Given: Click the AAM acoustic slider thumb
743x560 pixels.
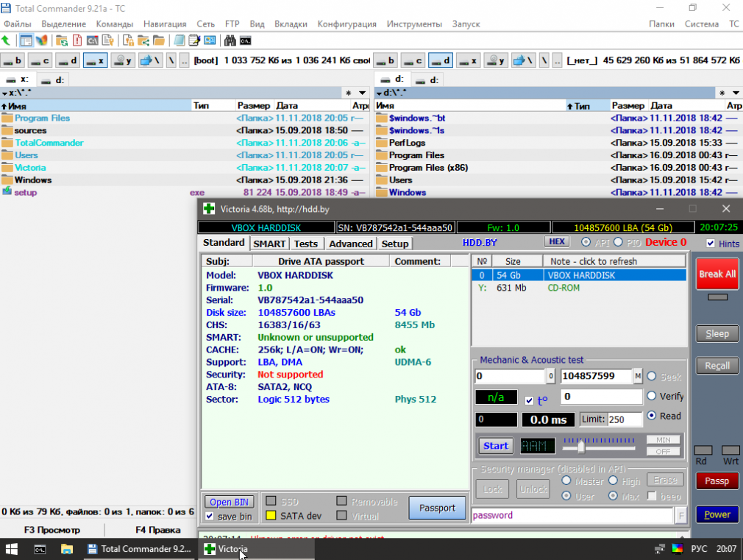Looking at the screenshot, I should [x=581, y=446].
